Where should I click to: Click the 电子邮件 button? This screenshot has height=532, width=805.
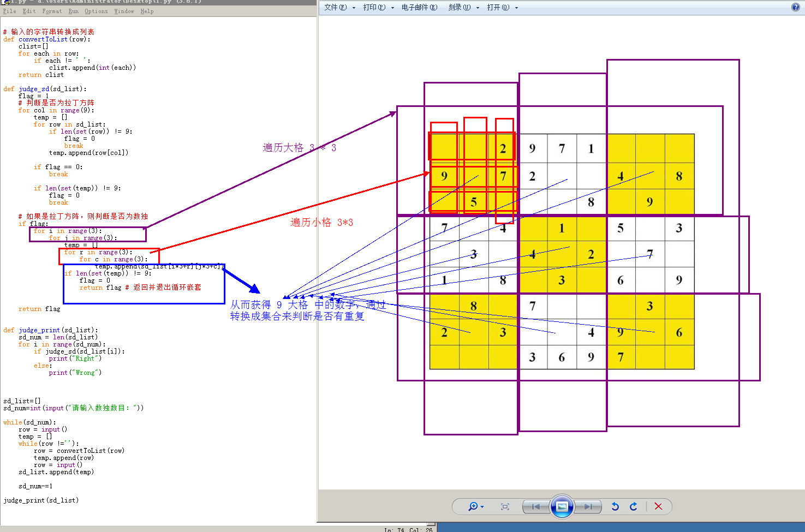[419, 7]
